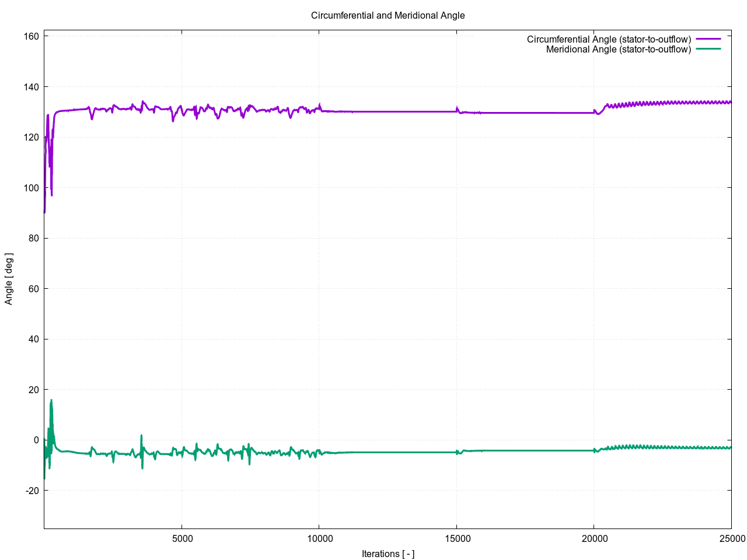
Task: Click the 20000 tick label on x-axis
Action: [594, 538]
